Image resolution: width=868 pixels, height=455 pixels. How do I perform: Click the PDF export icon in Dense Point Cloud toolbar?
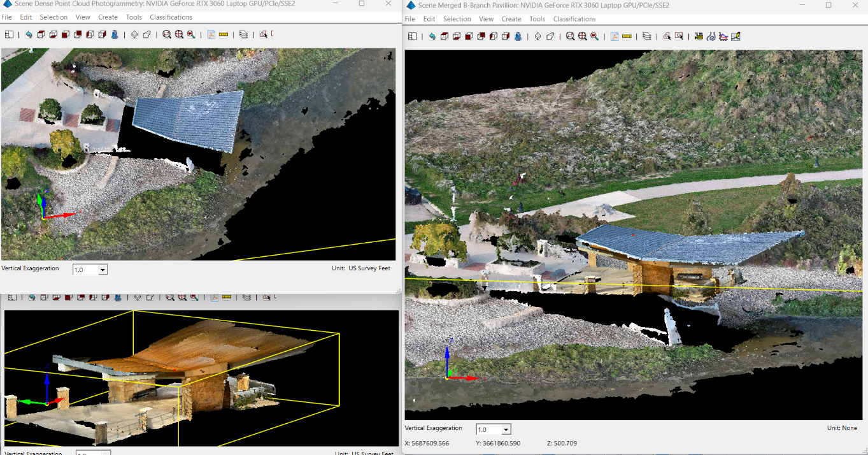[211, 34]
